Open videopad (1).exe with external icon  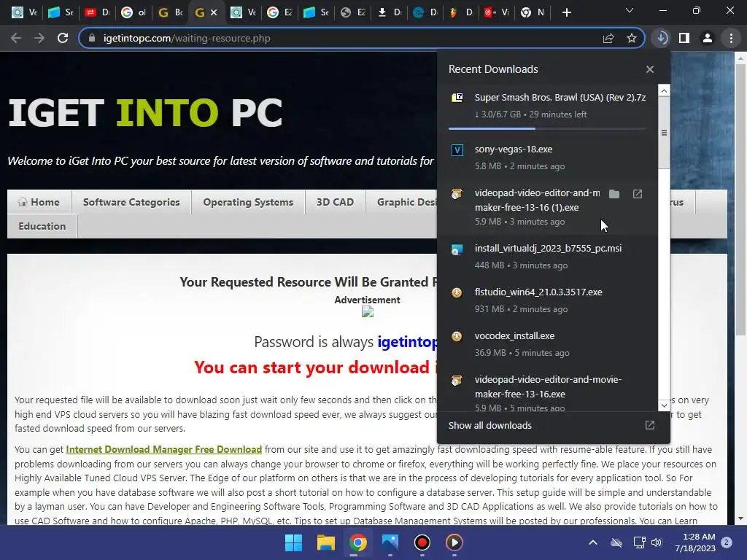pyautogui.click(x=638, y=194)
